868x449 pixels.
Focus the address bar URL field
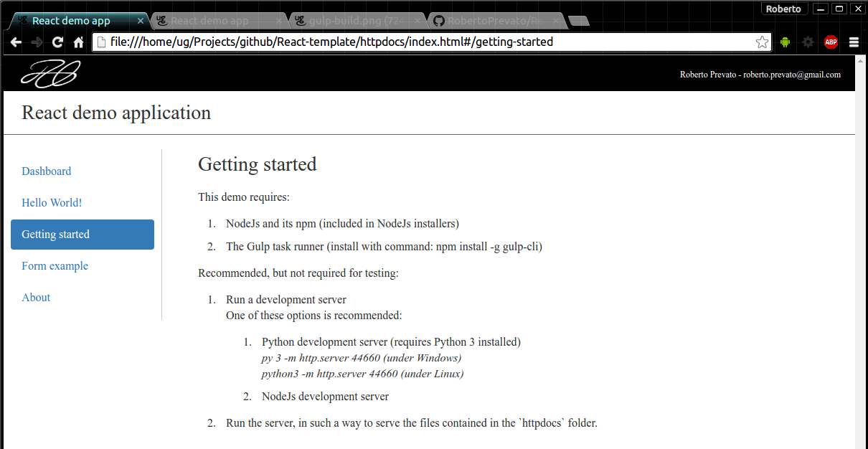coord(423,42)
